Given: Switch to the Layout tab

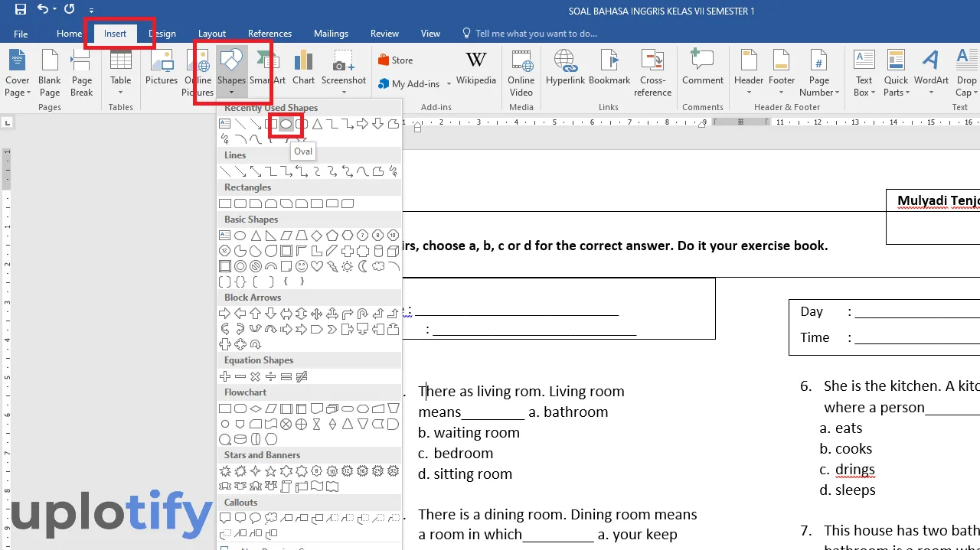Looking at the screenshot, I should (x=212, y=34).
